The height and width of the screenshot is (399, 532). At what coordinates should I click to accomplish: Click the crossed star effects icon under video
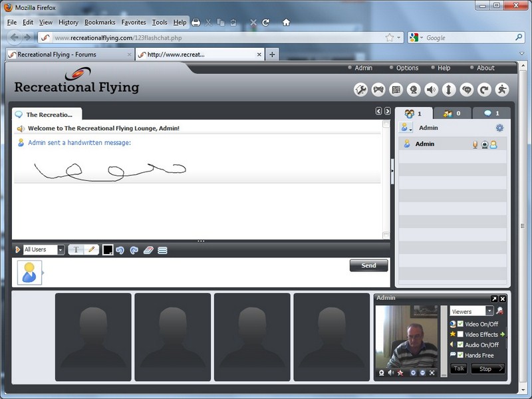coord(400,372)
